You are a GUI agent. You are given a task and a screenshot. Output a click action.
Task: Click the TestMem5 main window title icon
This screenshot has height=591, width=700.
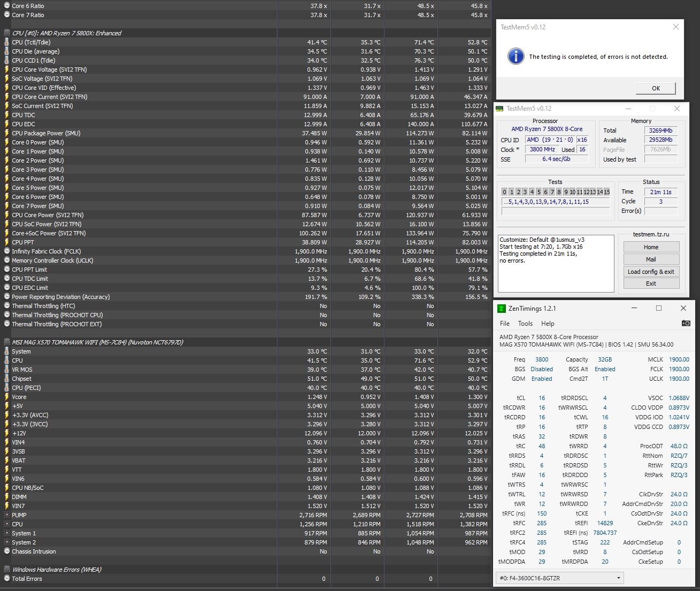499,109
